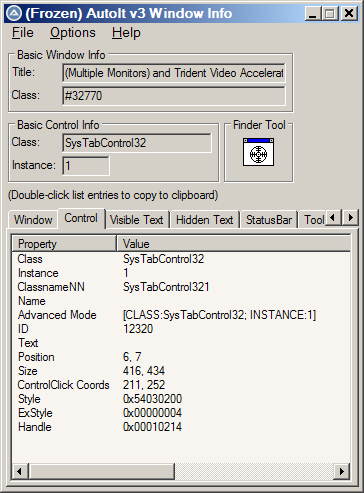Screen dimensions: 364x493
Task: Select the Control tab
Action: (x=81, y=218)
